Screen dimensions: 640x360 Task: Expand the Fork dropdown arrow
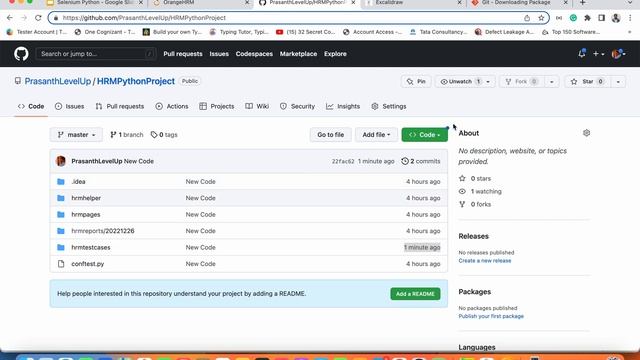coord(551,82)
